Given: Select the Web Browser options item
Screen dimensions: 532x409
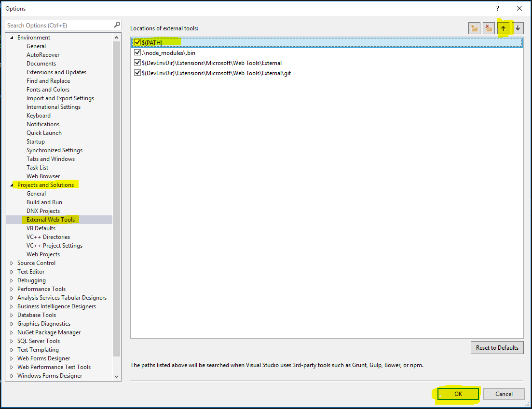Looking at the screenshot, I should click(x=43, y=176).
